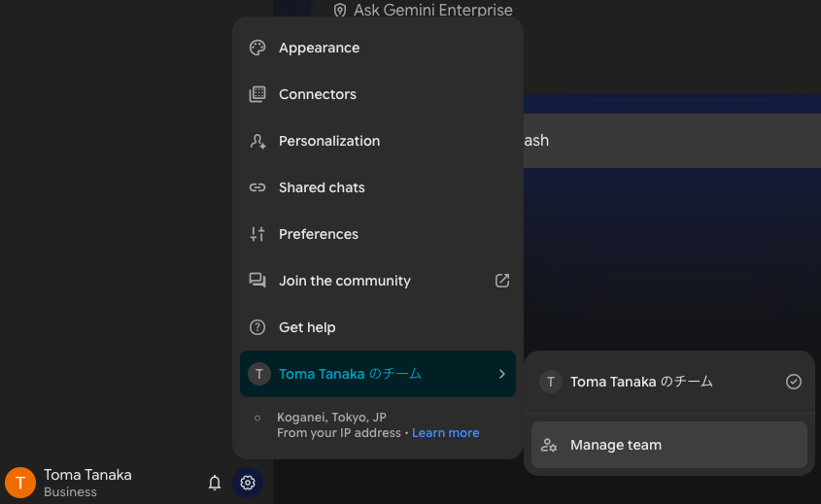
Task: Click the Business plan label
Action: point(70,492)
